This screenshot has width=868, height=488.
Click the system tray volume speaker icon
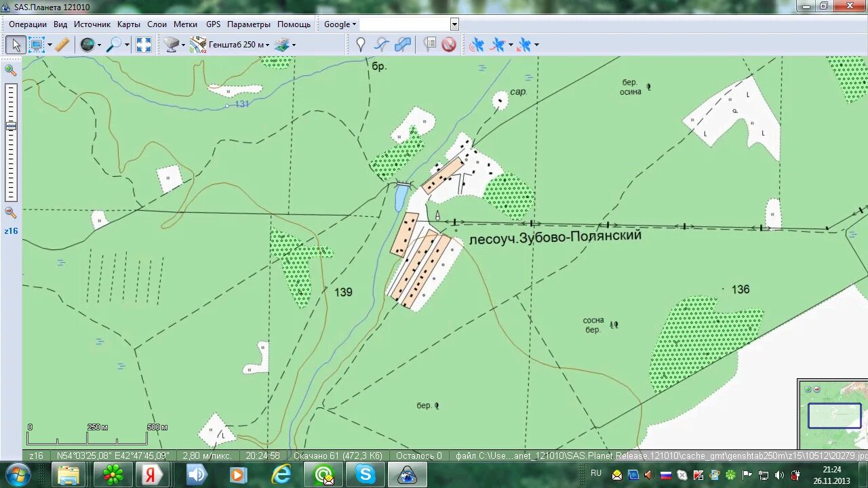click(x=778, y=475)
